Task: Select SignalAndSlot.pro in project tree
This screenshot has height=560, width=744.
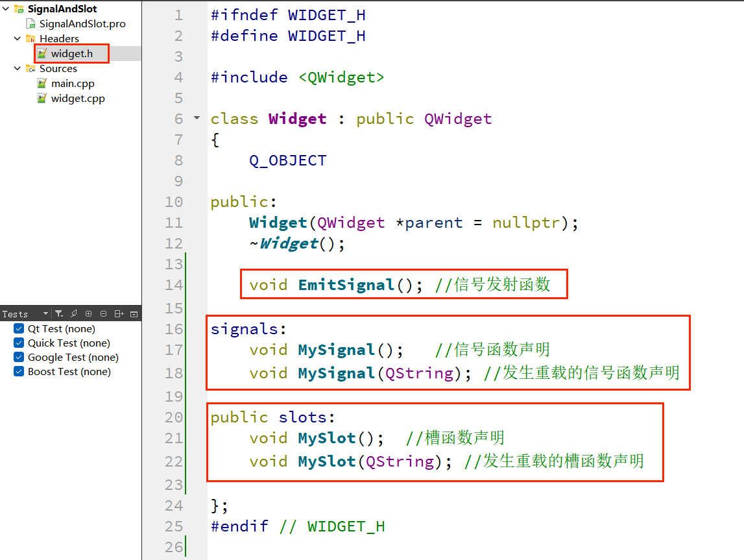Action: tap(82, 24)
